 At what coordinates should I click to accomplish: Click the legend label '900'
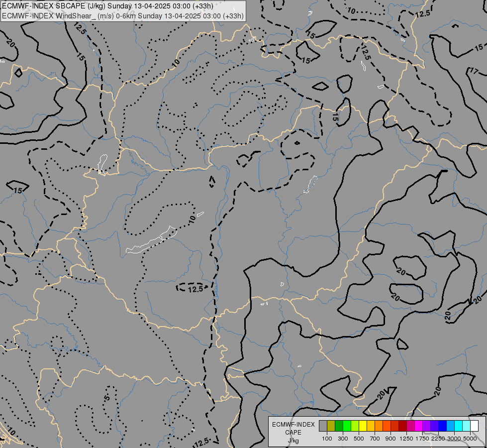[390, 439]
